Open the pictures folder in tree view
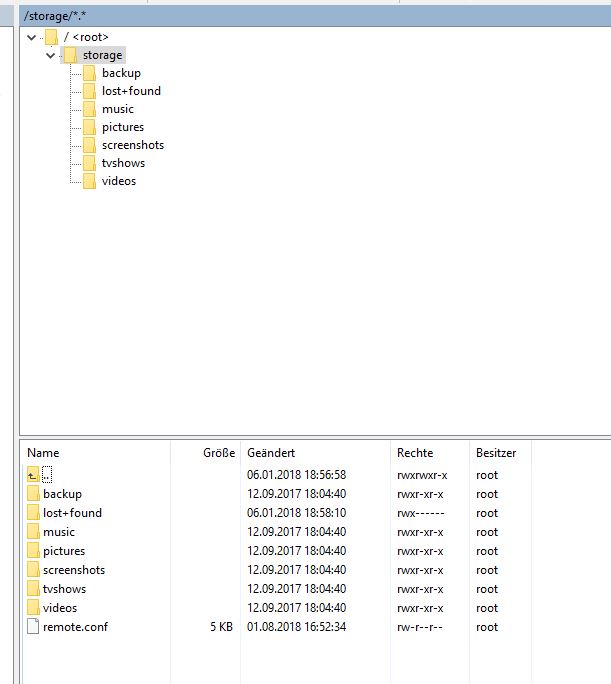This screenshot has height=684, width=611. tap(122, 127)
